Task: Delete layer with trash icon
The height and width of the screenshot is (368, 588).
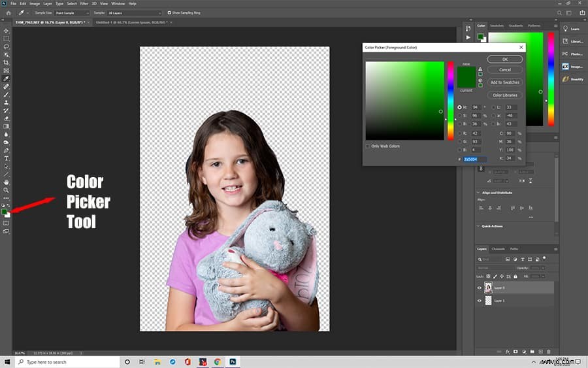Action: 549,352
